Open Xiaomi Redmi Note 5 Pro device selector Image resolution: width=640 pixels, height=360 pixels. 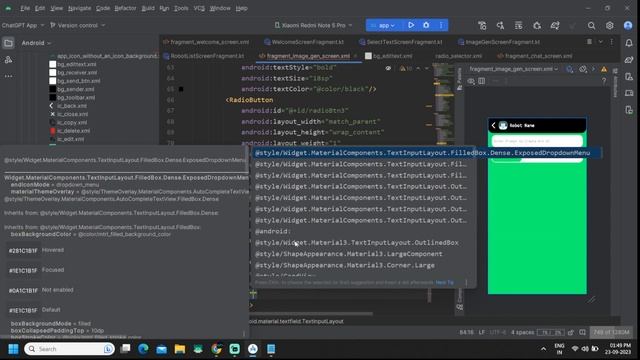(313, 25)
